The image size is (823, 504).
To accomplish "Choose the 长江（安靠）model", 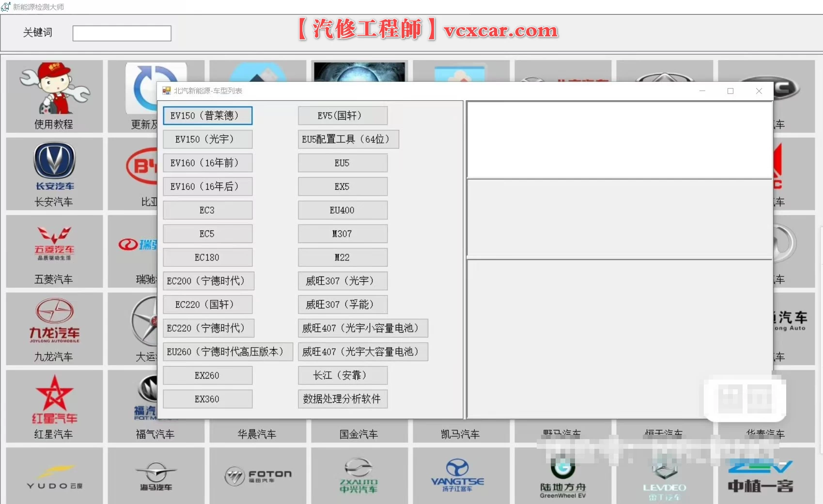I will 342,375.
